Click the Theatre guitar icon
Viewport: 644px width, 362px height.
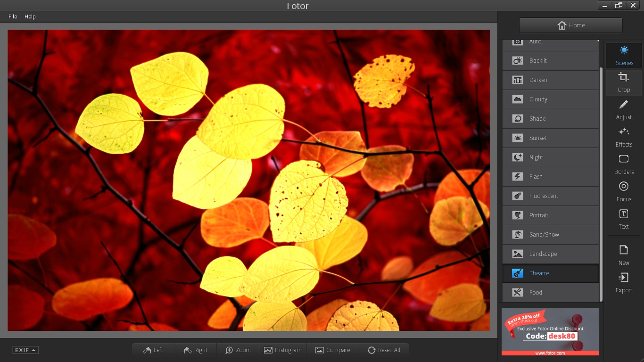tap(518, 273)
